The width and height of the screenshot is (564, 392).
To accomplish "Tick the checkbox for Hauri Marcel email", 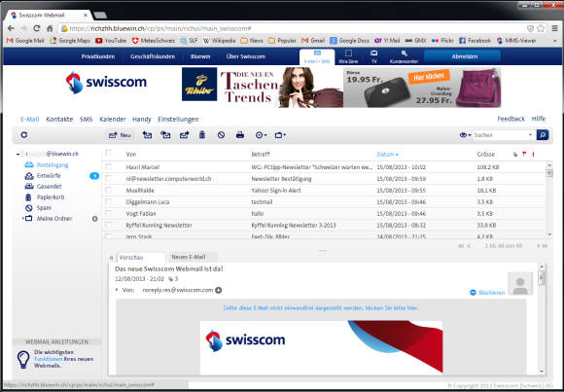I will pyautogui.click(x=108, y=167).
